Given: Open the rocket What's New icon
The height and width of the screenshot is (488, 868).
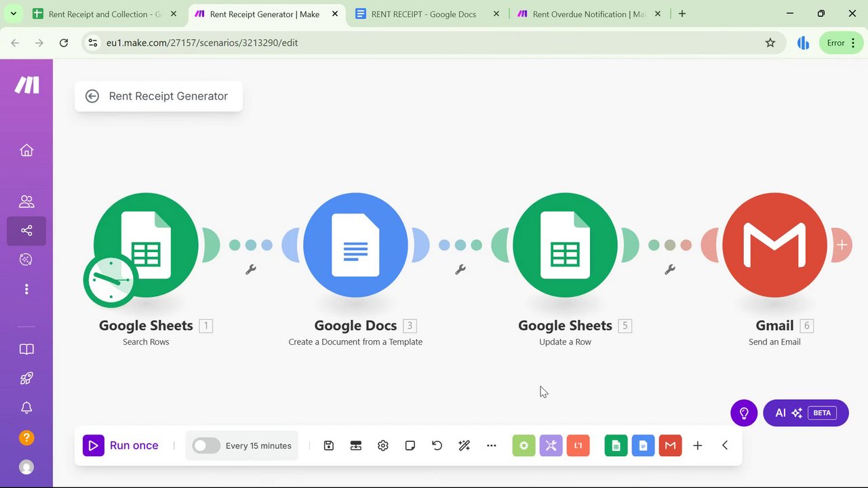Looking at the screenshot, I should (26, 378).
